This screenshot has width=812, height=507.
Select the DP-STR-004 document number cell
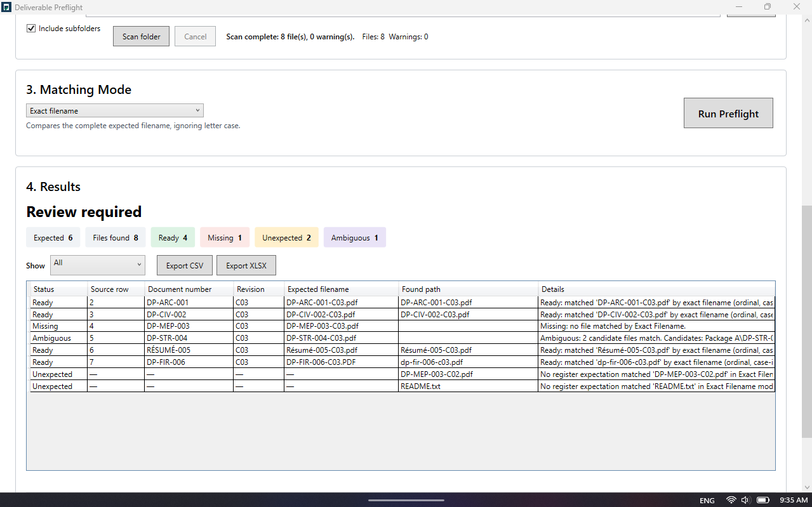pyautogui.click(x=189, y=338)
